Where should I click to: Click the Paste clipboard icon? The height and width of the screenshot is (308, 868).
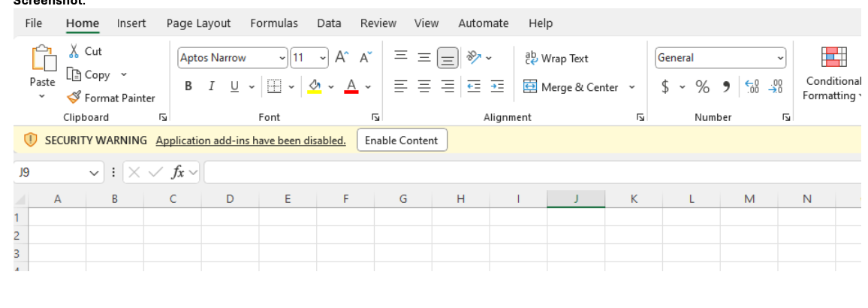(42, 59)
